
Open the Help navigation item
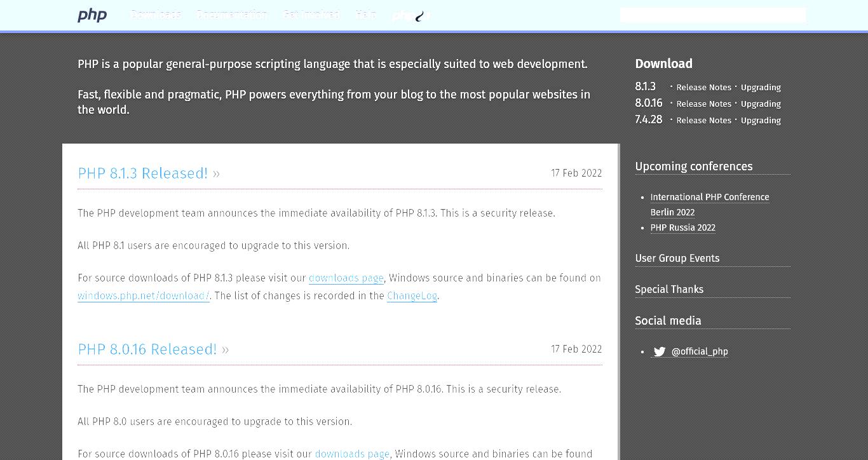pos(366,14)
